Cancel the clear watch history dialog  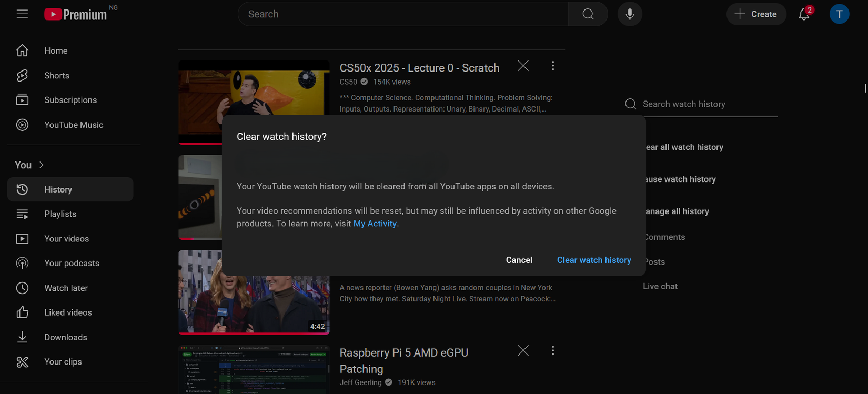519,260
